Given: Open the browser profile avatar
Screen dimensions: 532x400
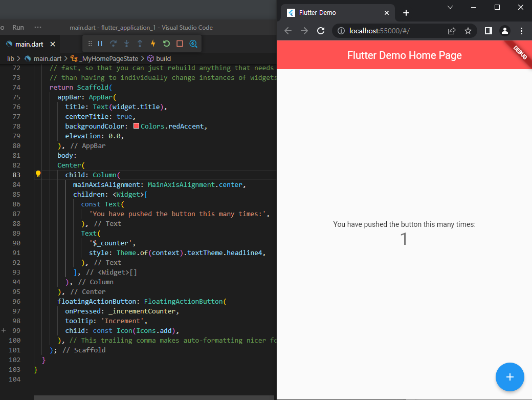Looking at the screenshot, I should tap(504, 31).
